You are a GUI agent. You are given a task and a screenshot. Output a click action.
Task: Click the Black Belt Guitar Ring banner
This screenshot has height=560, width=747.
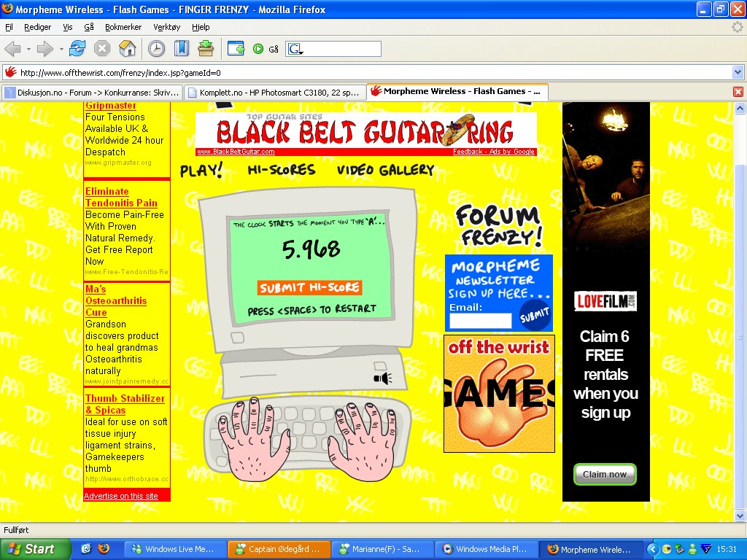(365, 130)
